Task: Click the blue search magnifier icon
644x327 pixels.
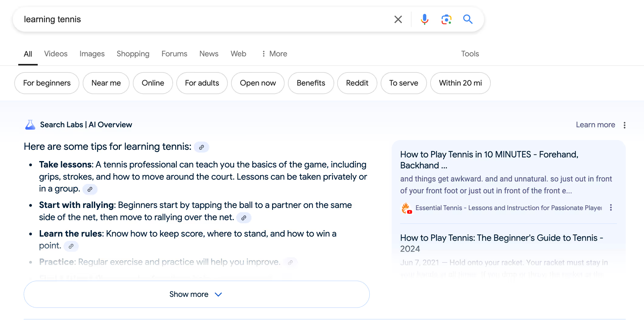Action: [468, 19]
